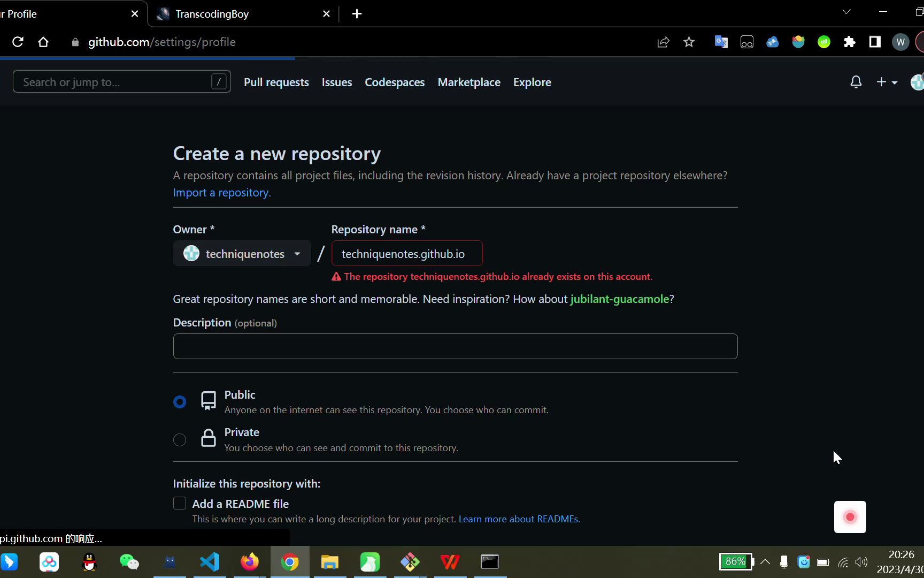Image resolution: width=924 pixels, height=578 pixels.
Task: Open the WPS Office taskbar icon
Action: [x=450, y=562]
